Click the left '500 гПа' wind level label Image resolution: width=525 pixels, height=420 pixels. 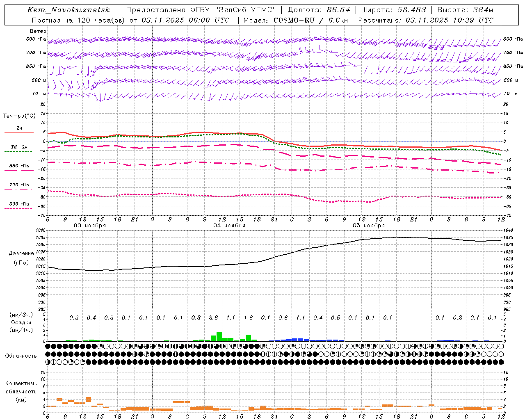[36, 39]
